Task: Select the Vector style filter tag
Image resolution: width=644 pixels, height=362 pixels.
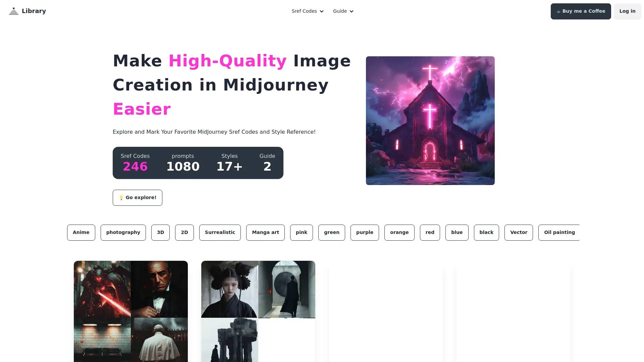Action: 518,232
